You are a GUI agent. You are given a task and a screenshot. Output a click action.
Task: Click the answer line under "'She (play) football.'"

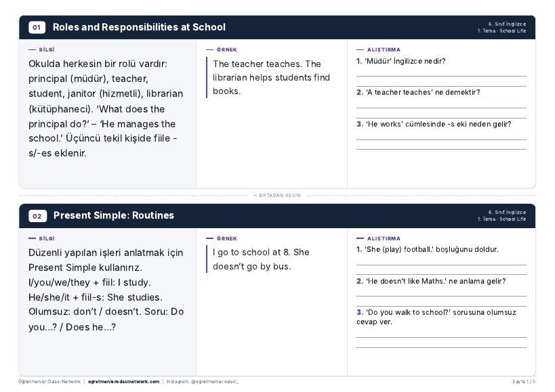click(441, 265)
